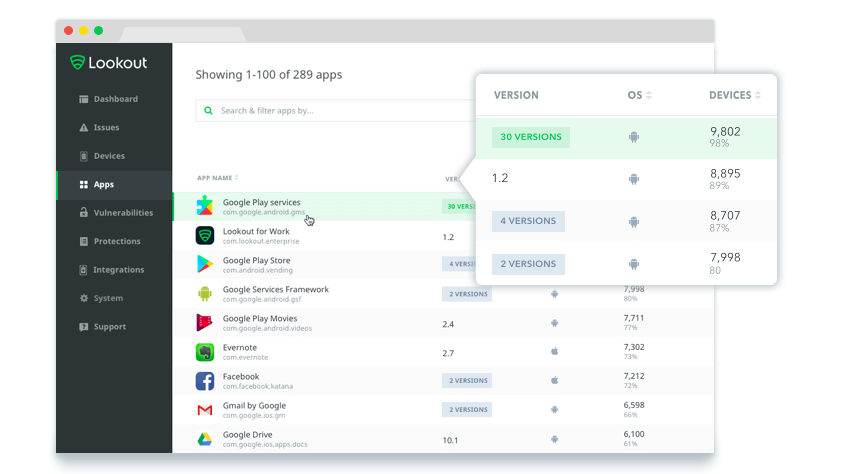Screen dimensions: 844x474
Task: Sort by the OS column header
Action: [639, 96]
